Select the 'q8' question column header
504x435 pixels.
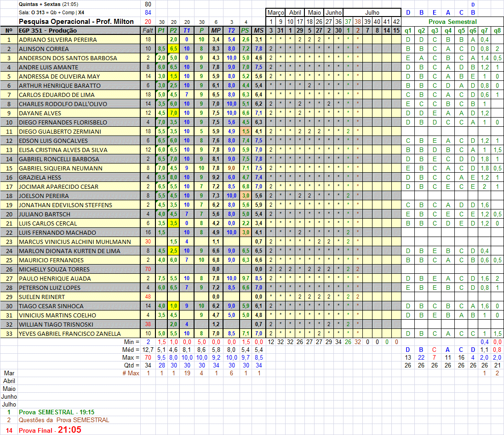tap(497, 30)
